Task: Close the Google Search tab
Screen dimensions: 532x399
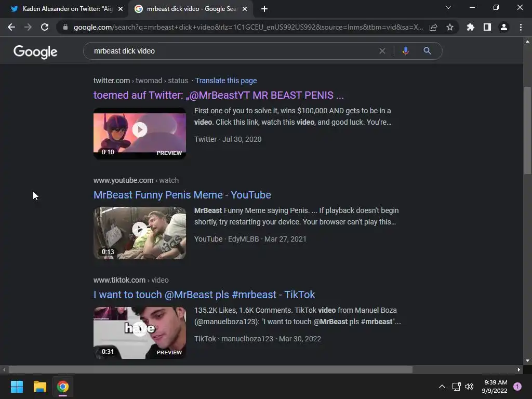Action: point(245,9)
